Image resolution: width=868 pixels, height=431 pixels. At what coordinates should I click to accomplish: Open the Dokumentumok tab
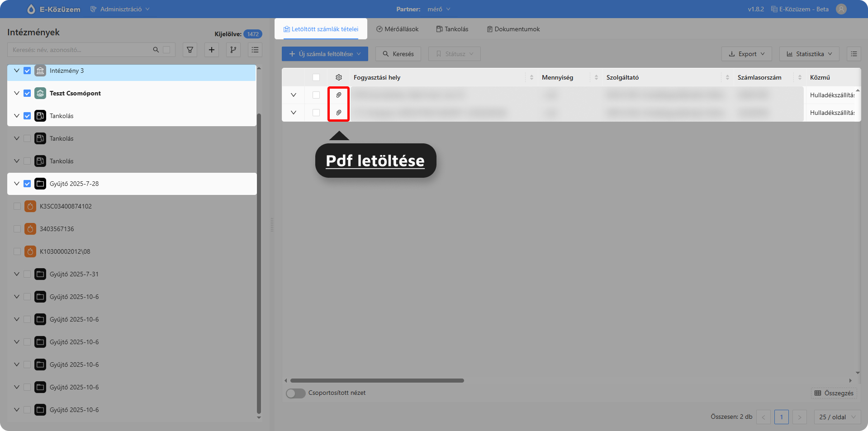[513, 29]
